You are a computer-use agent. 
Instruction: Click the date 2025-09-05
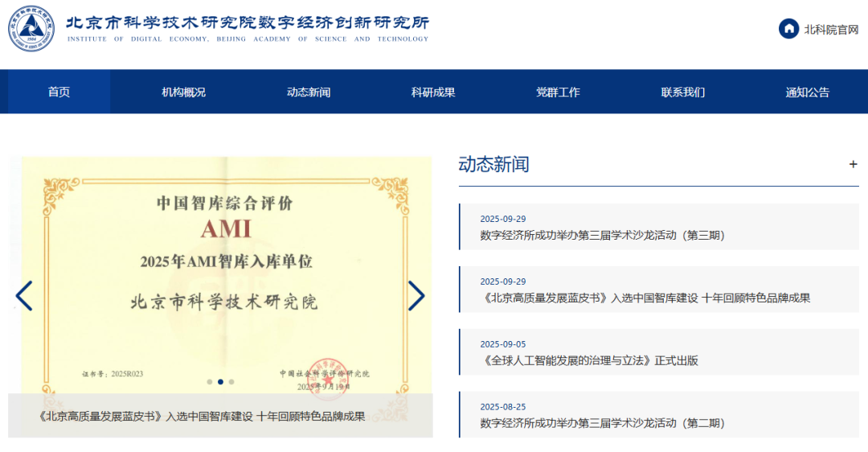(x=502, y=344)
